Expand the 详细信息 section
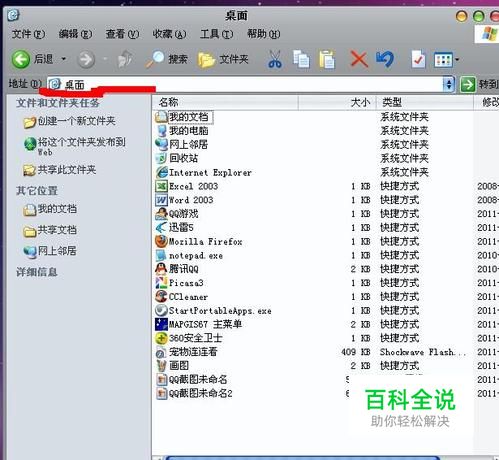499x460 pixels. pyautogui.click(x=37, y=272)
